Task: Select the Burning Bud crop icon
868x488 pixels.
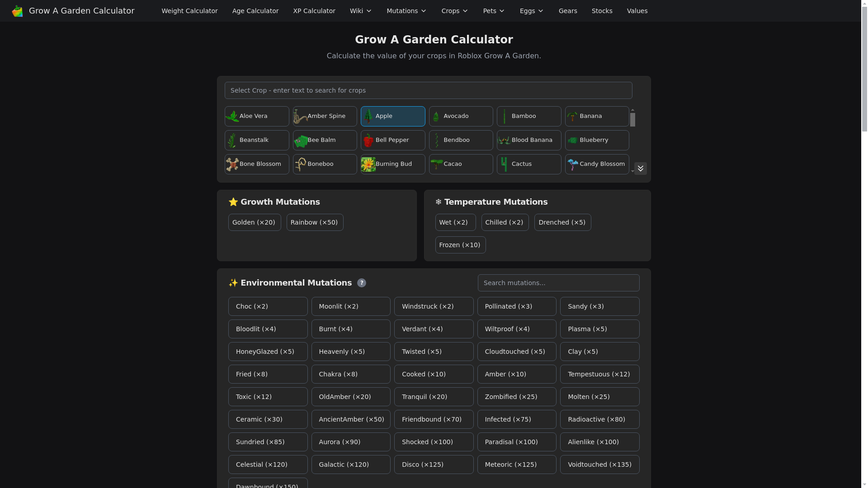Action: click(368, 164)
